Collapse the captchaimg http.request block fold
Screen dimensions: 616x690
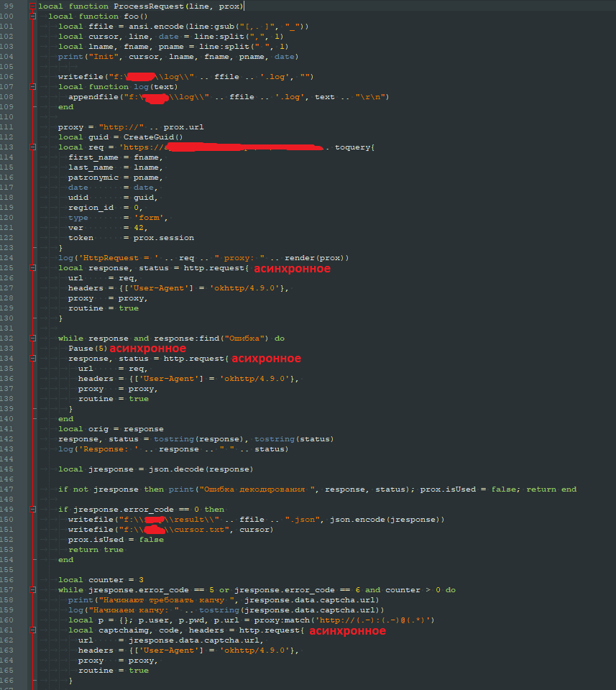point(32,630)
